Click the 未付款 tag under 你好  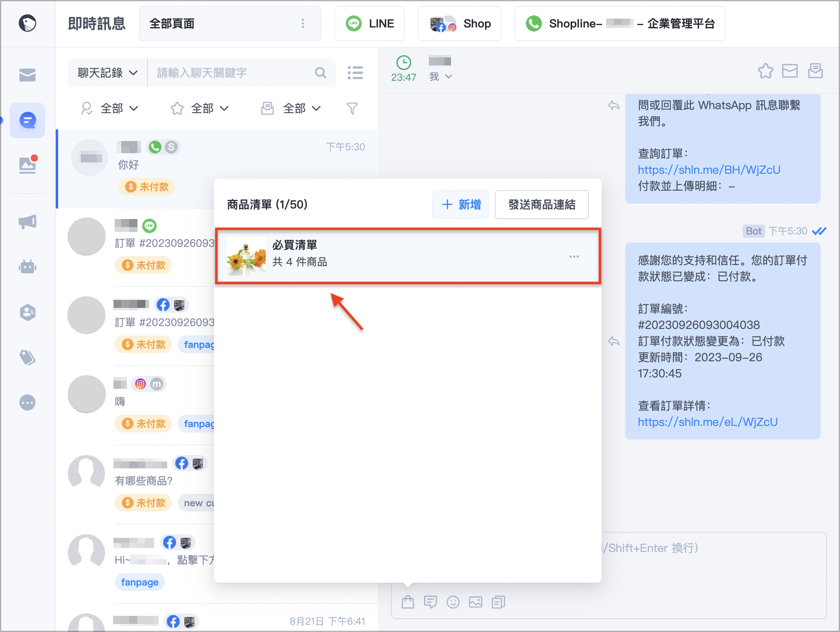point(147,187)
